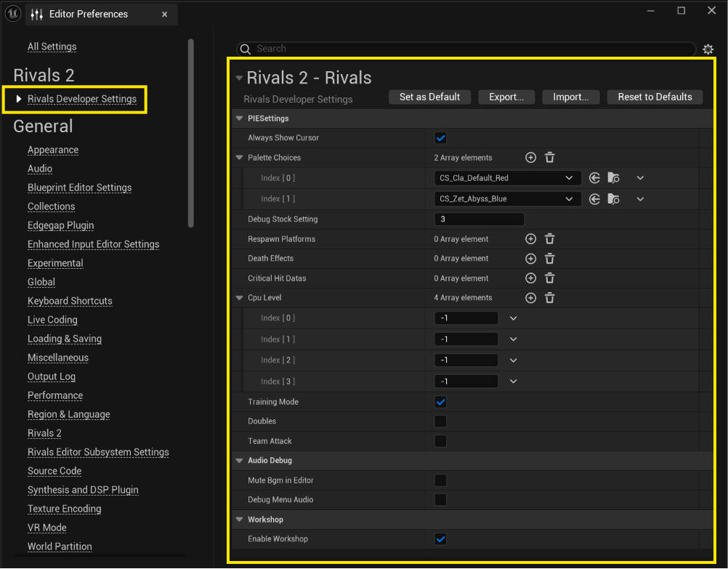Check Mute Bgm in Editor
The image size is (728, 569).
(x=440, y=480)
